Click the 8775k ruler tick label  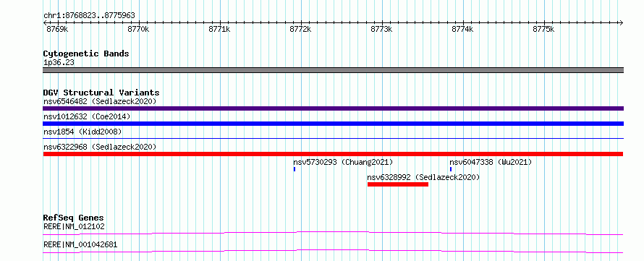544,30
